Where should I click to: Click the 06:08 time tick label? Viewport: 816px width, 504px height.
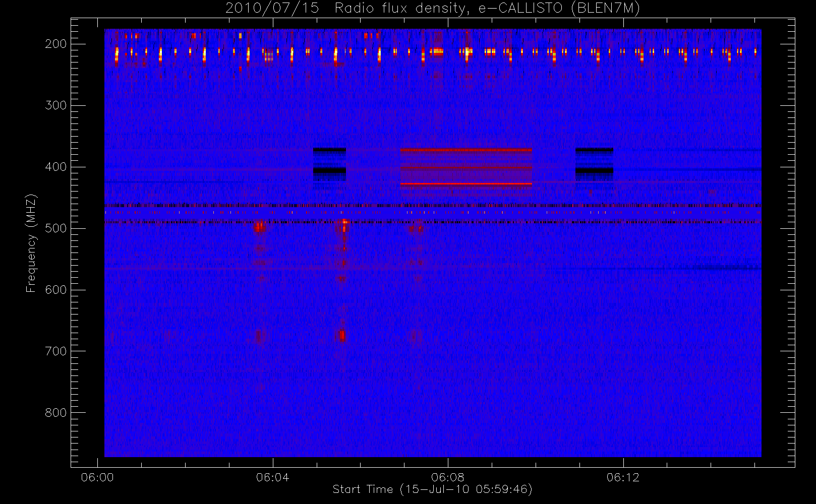coord(448,477)
